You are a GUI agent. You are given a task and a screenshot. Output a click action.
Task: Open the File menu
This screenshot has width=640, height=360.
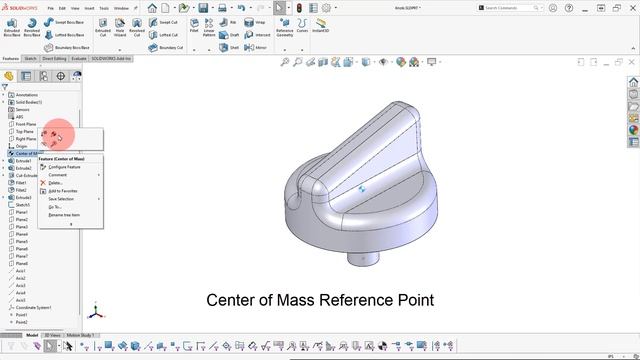point(51,8)
